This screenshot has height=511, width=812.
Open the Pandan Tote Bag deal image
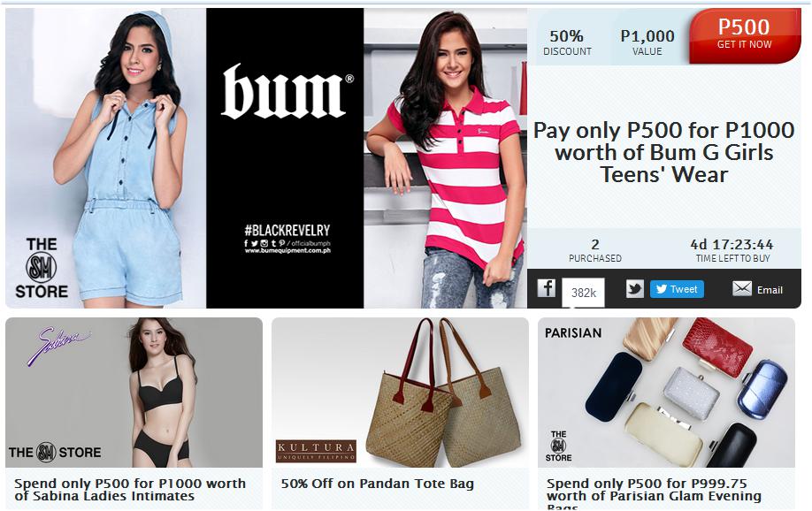click(400, 393)
